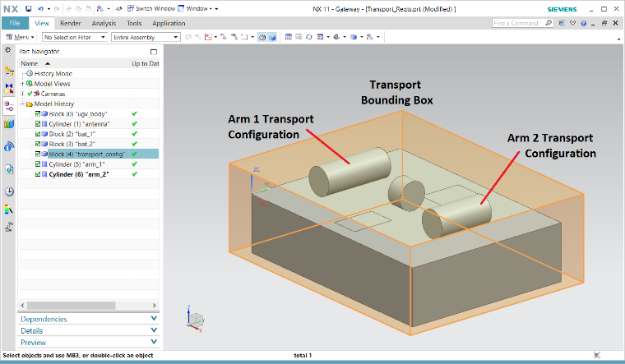Screen dimensions: 625x364
Task: Click the Name column header to sort
Action: (x=74, y=63)
